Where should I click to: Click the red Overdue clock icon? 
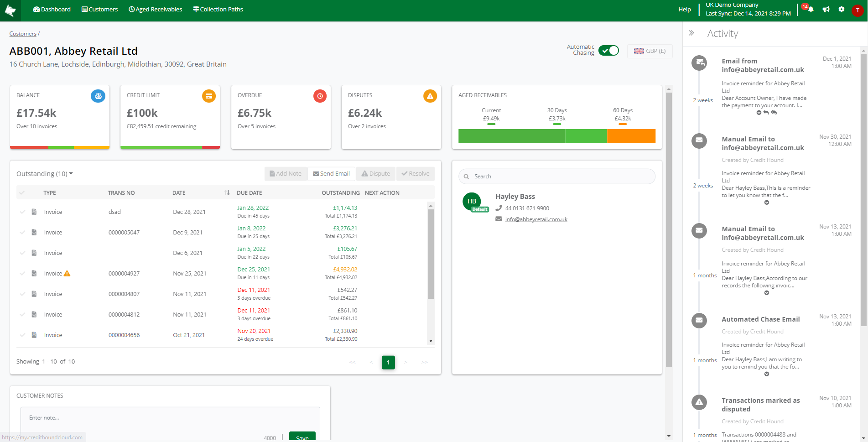click(320, 96)
